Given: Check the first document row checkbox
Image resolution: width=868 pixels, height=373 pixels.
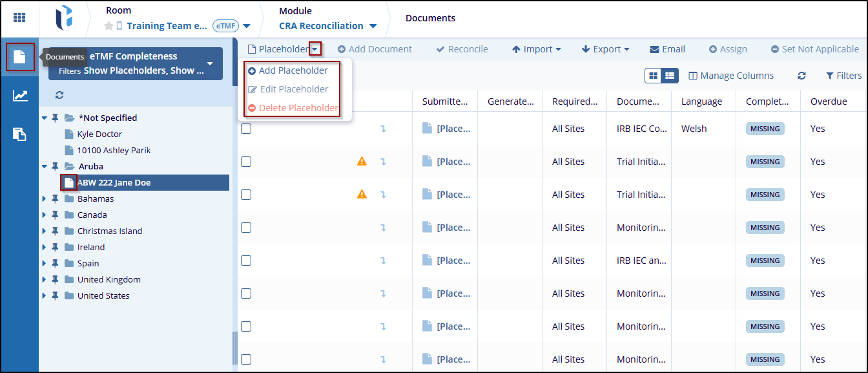Looking at the screenshot, I should [x=246, y=129].
